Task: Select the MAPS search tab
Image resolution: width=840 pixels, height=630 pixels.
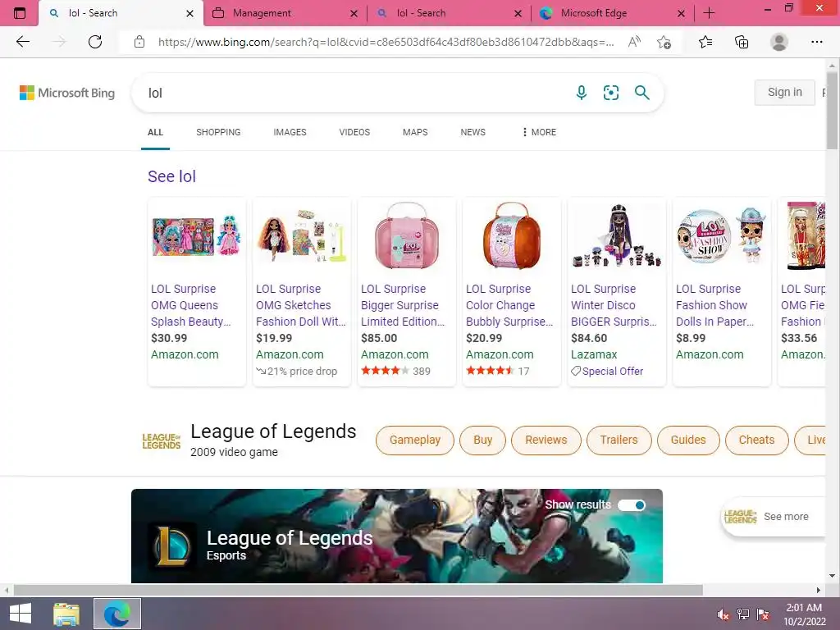Action: [x=415, y=132]
